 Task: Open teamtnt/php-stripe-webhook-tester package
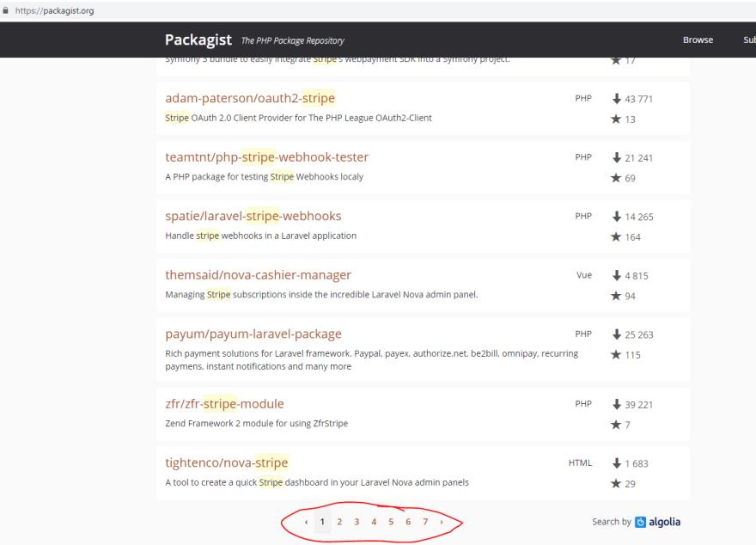[x=266, y=156]
